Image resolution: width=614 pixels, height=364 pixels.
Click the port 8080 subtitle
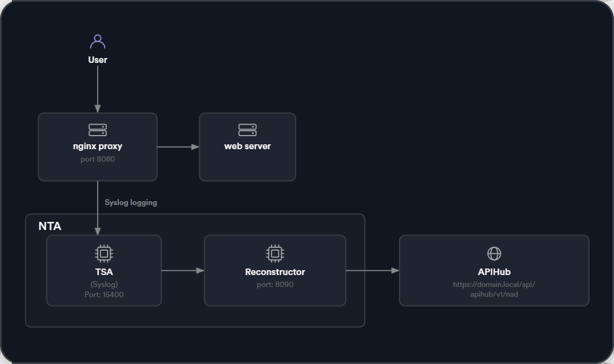pos(98,159)
